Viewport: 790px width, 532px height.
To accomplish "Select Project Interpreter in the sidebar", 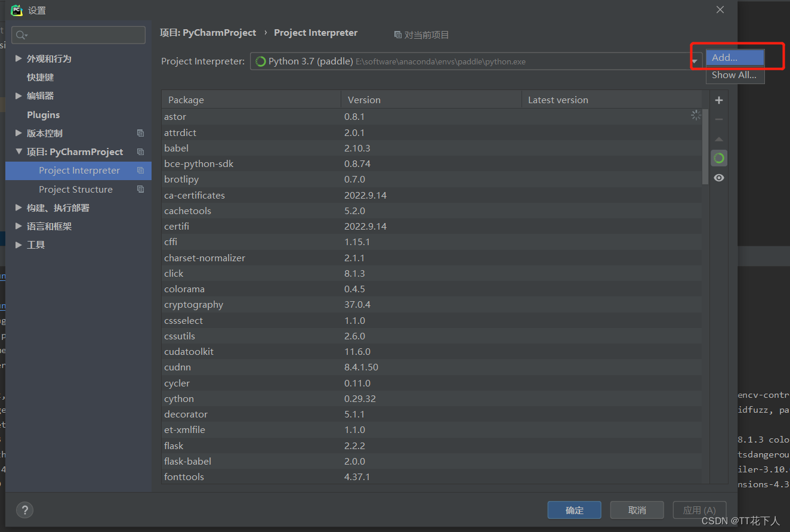I will (78, 171).
